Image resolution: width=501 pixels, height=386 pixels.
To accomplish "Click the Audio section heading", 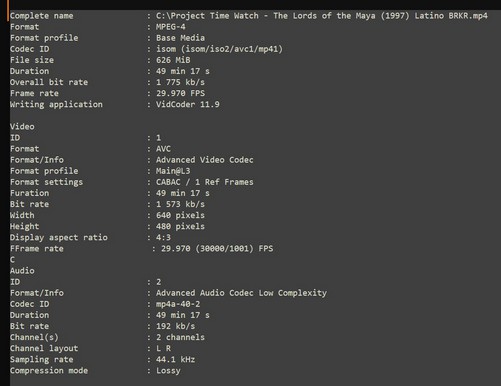I will click(22, 271).
